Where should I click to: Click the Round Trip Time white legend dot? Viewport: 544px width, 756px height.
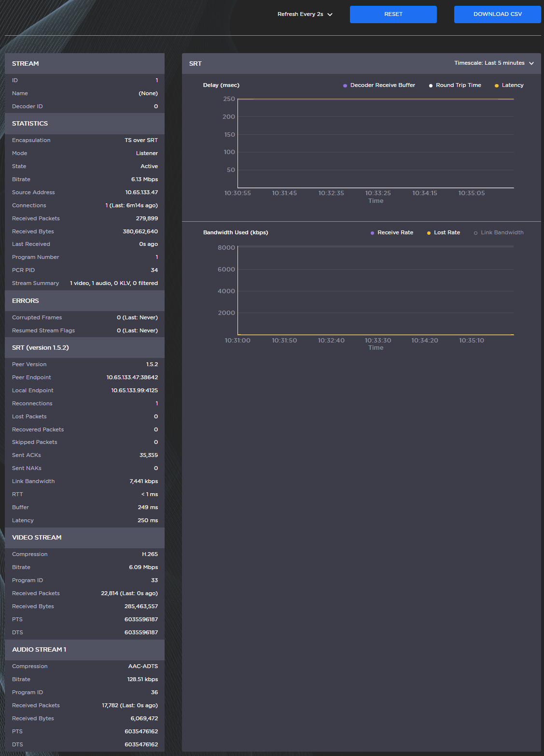pos(431,86)
